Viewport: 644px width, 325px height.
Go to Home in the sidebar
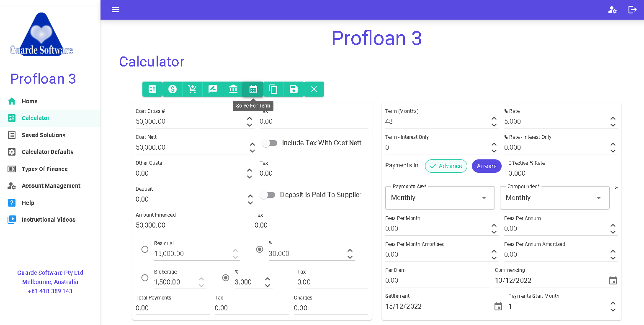pos(50,101)
